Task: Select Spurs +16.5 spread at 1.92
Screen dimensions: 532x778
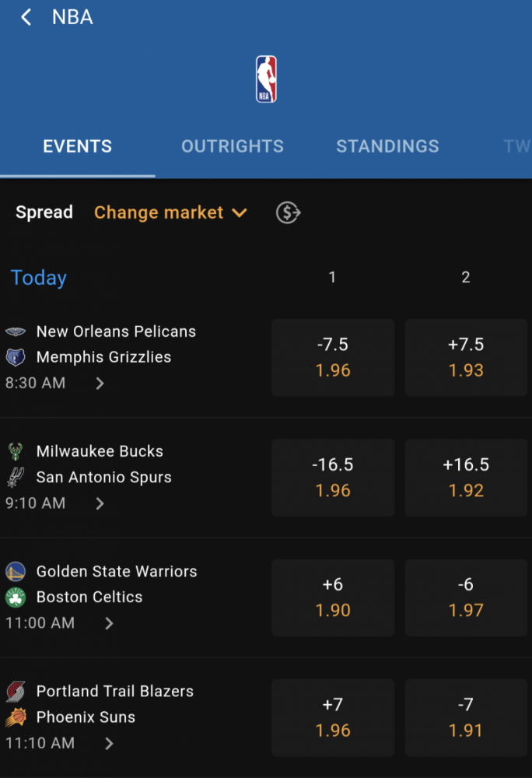Action: click(466, 478)
